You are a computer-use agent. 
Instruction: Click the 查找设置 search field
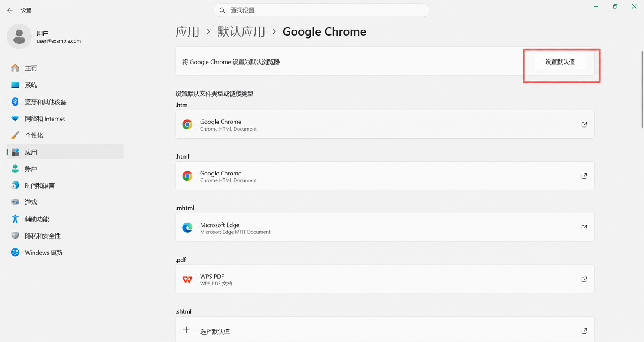click(x=322, y=10)
